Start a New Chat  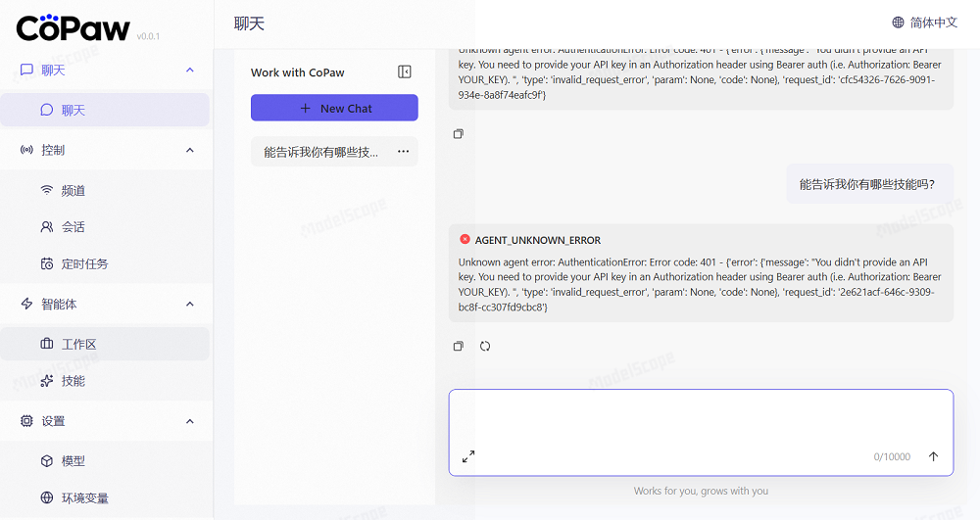pyautogui.click(x=334, y=108)
